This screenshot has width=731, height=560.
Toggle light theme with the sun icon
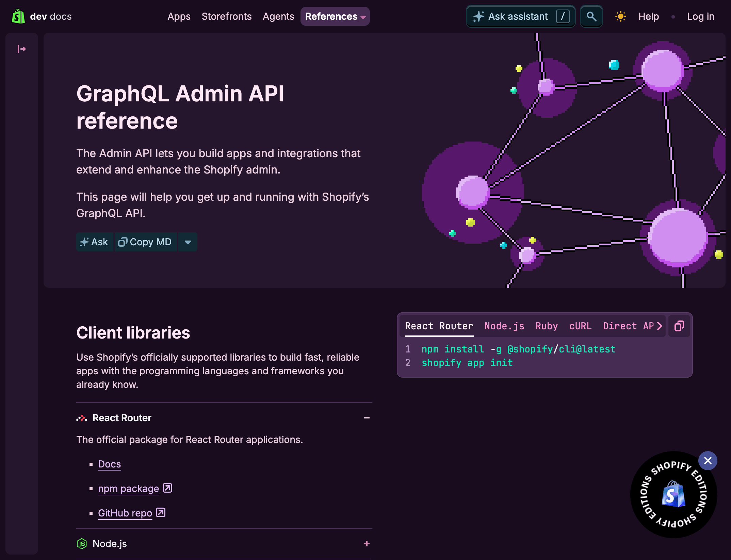(x=621, y=16)
